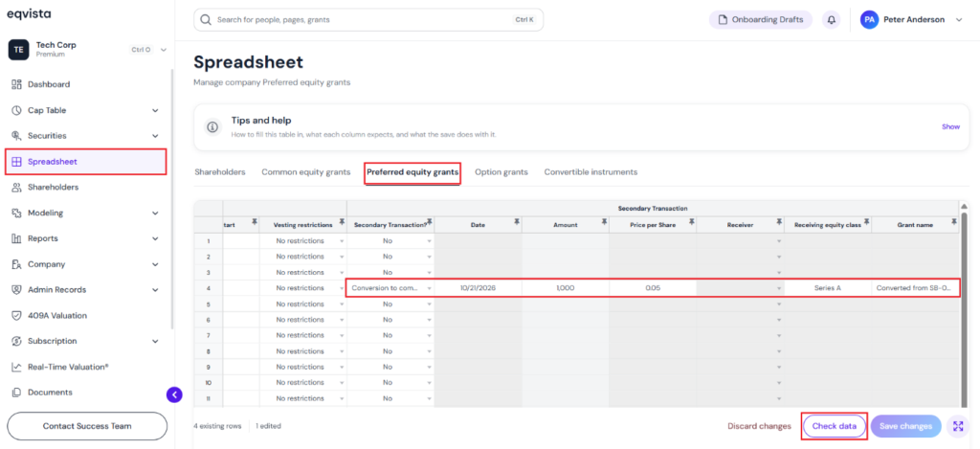The width and height of the screenshot is (980, 449).
Task: Expand the Cap Table menu chevron
Action: pyautogui.click(x=155, y=111)
